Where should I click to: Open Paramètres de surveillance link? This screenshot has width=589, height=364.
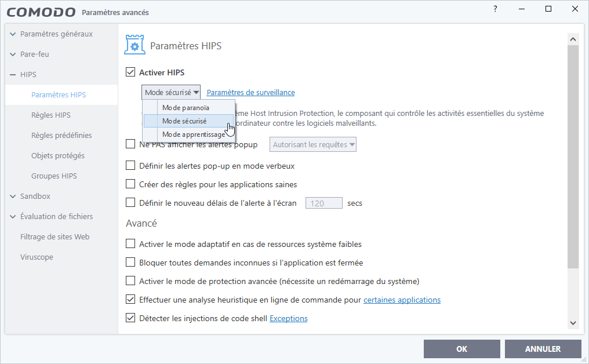[x=250, y=92]
